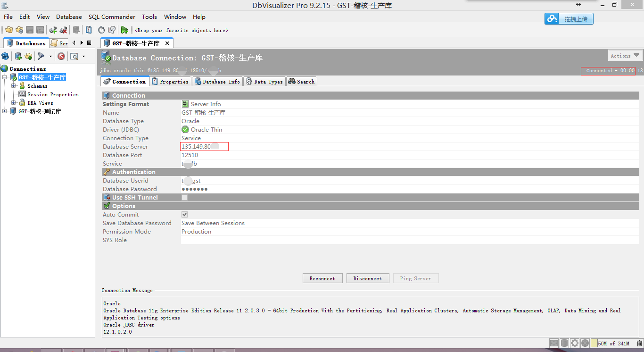Click the filter funnel icon
Viewport: 644px width, 352px height.
tap(41, 56)
